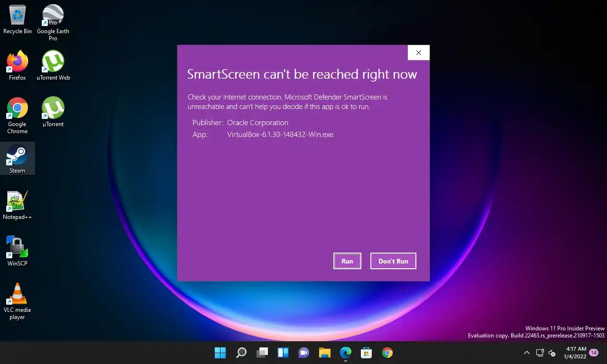Image resolution: width=607 pixels, height=364 pixels.
Task: Open the network status tray icon
Action: pyautogui.click(x=540, y=353)
